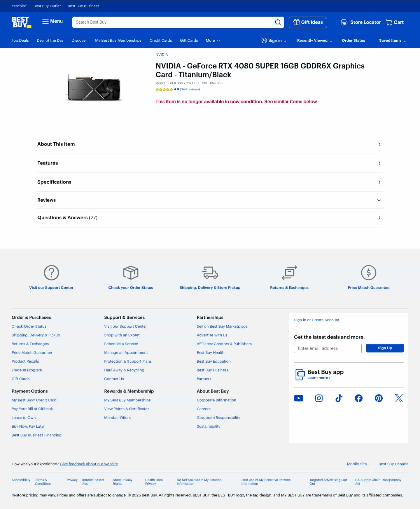Open Credit Cards in navigation bar
The image size is (420, 509).
pyautogui.click(x=161, y=41)
